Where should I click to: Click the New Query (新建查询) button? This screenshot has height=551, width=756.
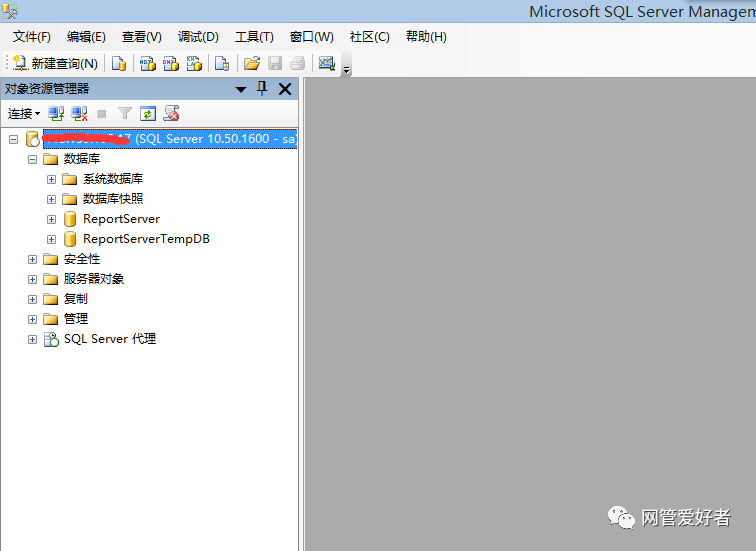coord(55,63)
